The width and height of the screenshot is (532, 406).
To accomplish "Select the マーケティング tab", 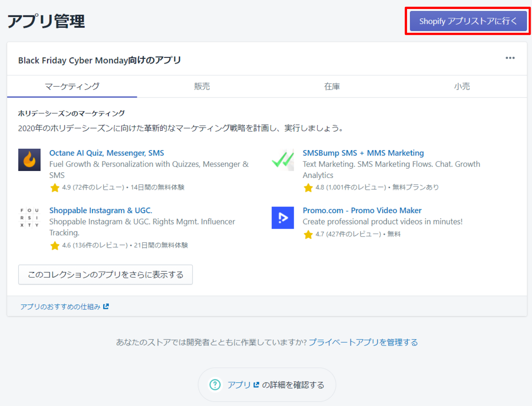I will pyautogui.click(x=72, y=86).
